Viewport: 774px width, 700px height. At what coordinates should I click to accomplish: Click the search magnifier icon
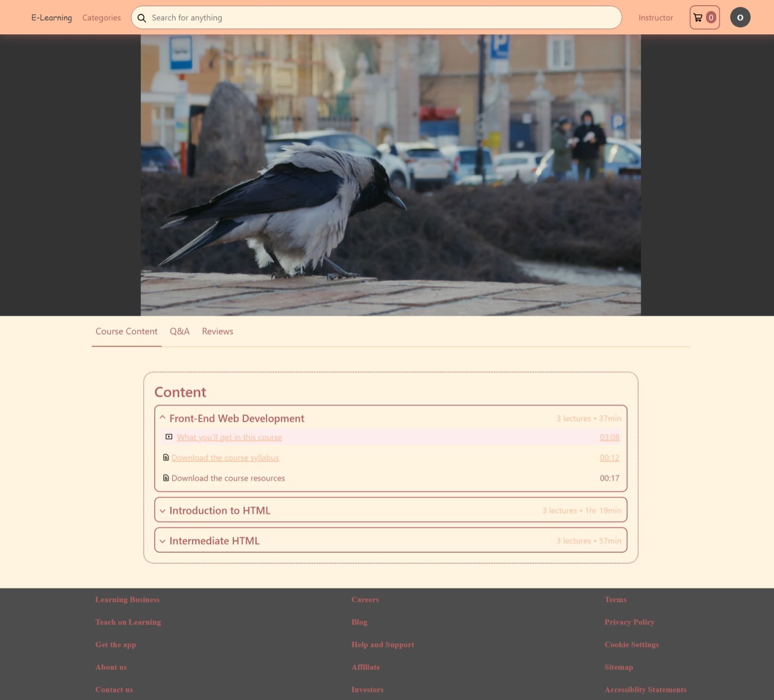tap(142, 18)
